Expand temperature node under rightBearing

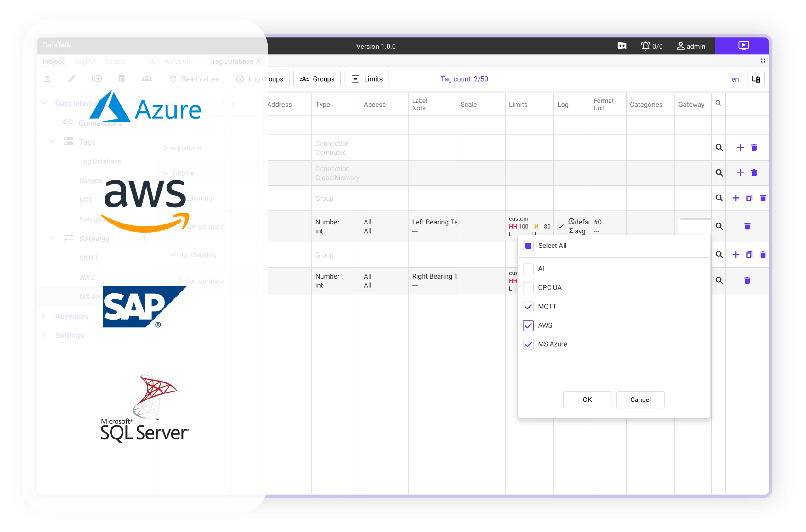tap(180, 281)
